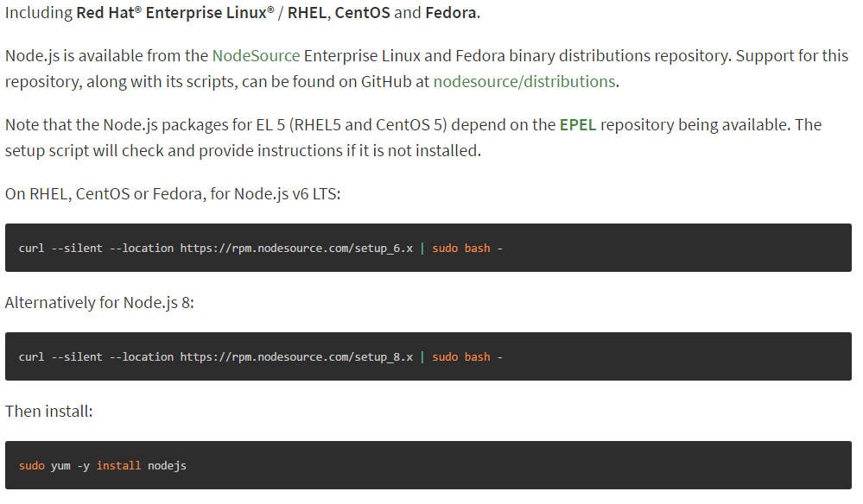Click the 'Red Hat® Enterprise Linux®' bold text

(175, 13)
